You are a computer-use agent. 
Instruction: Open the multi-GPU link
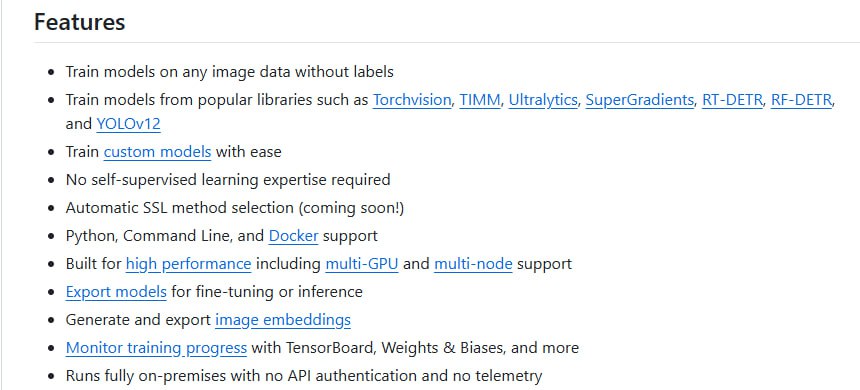[362, 264]
